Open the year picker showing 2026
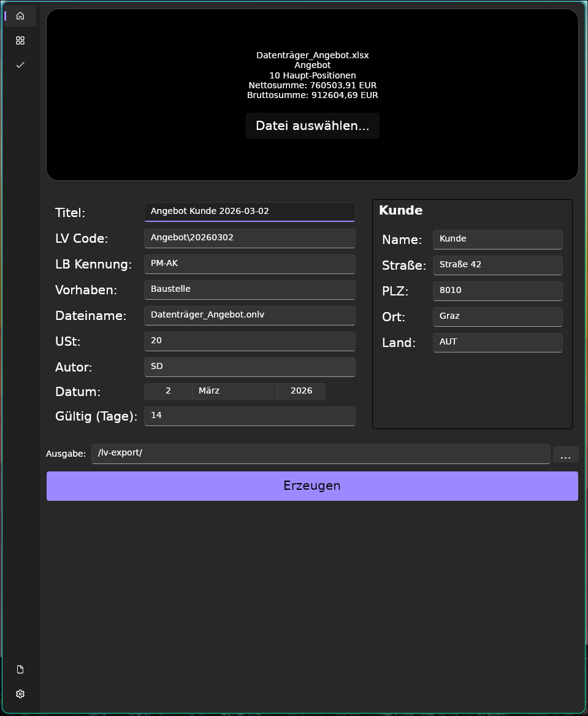 (301, 391)
